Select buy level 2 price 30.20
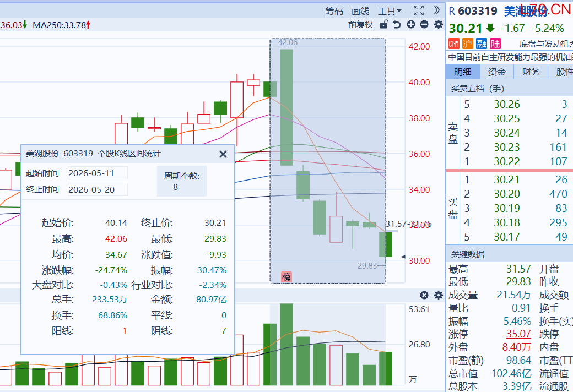 tap(507, 194)
